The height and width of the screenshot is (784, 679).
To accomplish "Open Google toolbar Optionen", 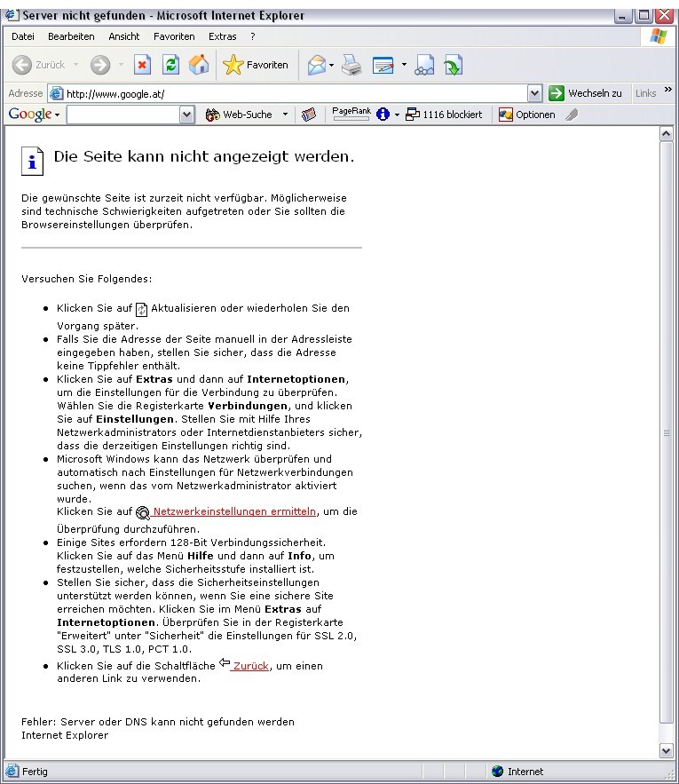I will (526, 115).
